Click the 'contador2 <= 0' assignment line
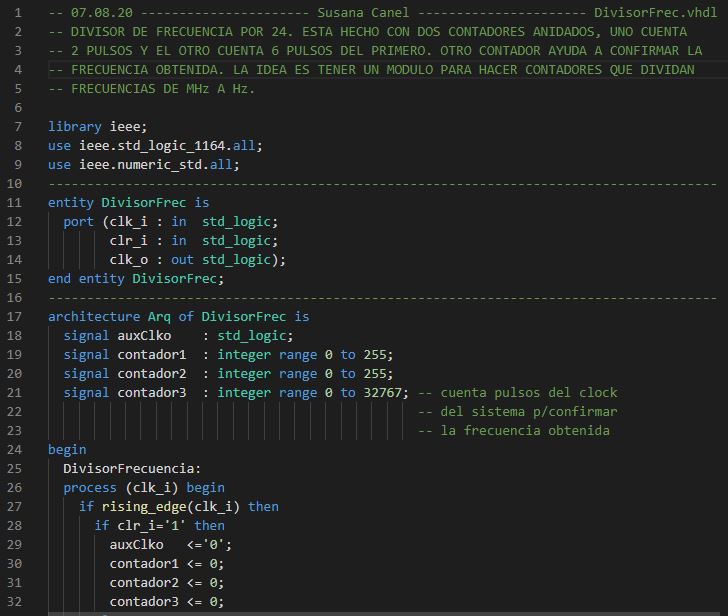 [166, 582]
